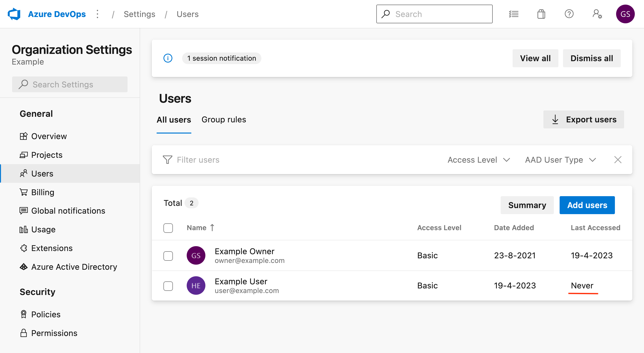The width and height of the screenshot is (644, 353).
Task: Open the GS account avatar in header
Action: pos(625,14)
